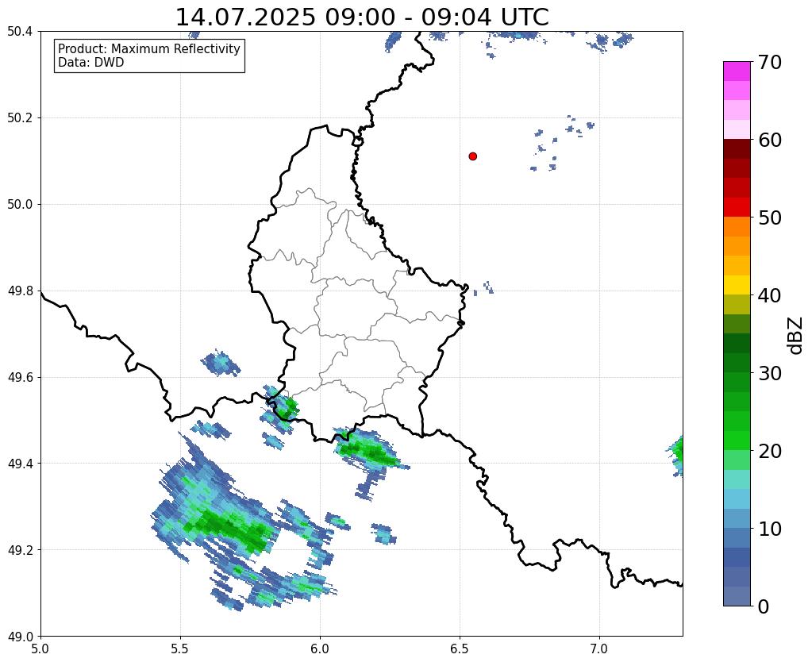The height and width of the screenshot is (662, 812).
Task: Select the yellow swatch above 40 dBZ
Action: coord(737,285)
